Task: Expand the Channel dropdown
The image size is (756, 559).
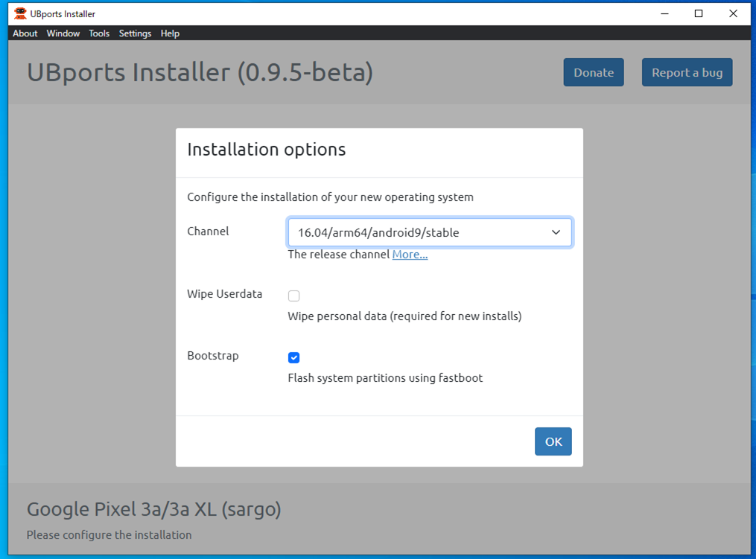Action: pyautogui.click(x=430, y=232)
